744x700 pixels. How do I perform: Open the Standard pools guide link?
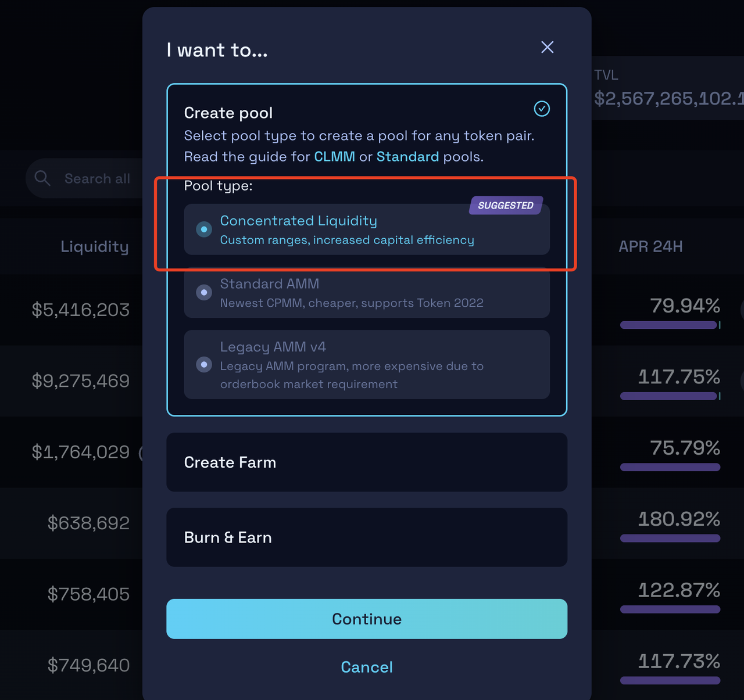coord(407,157)
